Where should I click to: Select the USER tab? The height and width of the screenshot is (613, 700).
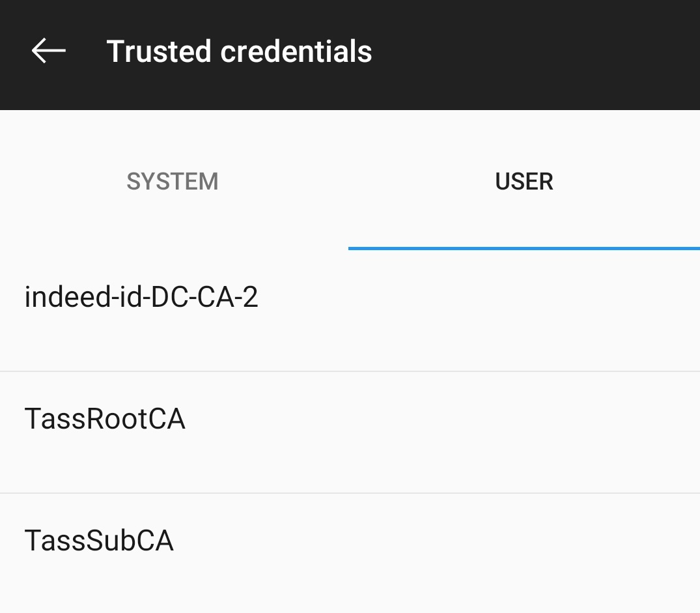pos(524,181)
